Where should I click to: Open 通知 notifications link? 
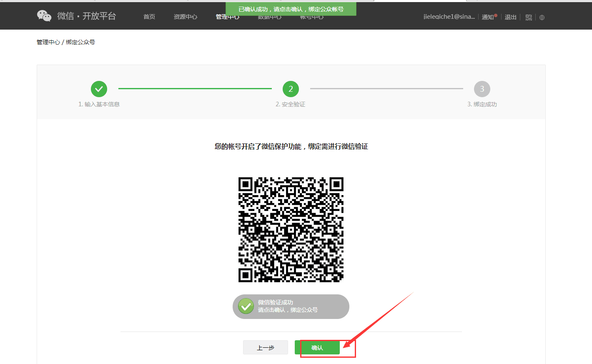488,17
